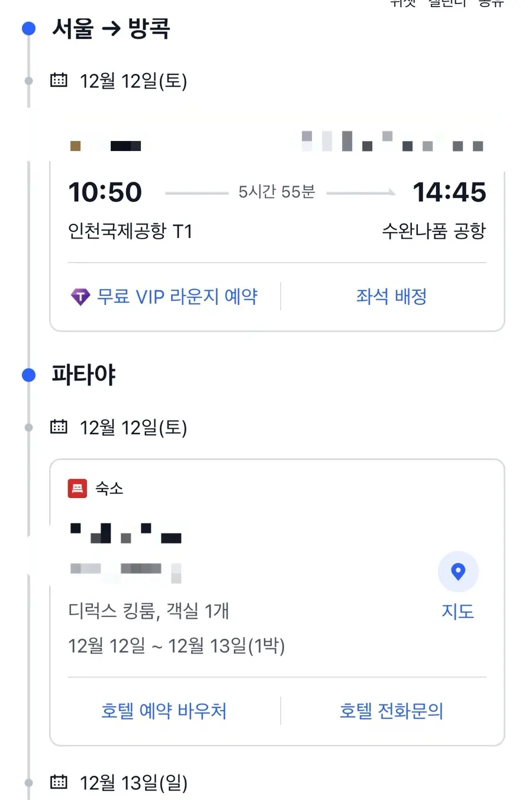
Task: Open the 호텔 예약 바우처 link
Action: coord(164,711)
